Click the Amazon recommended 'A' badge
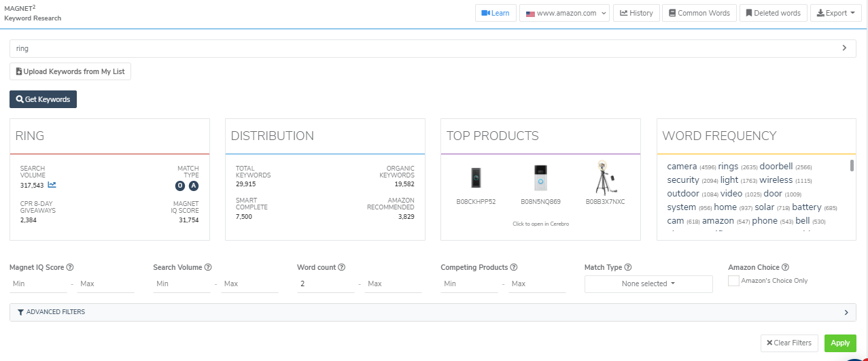 point(194,186)
